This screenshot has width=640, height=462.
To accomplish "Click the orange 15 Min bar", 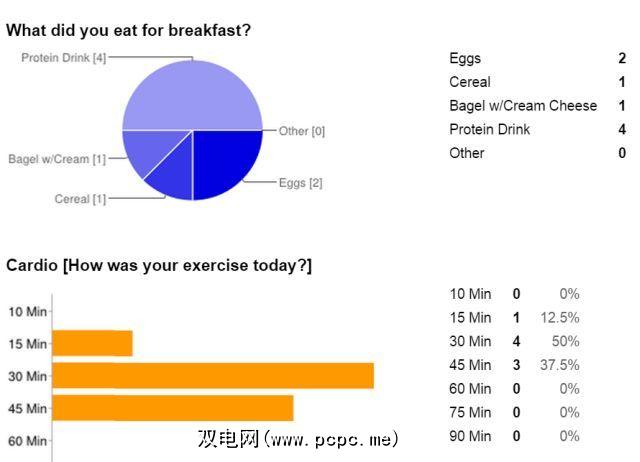I will click(92, 343).
